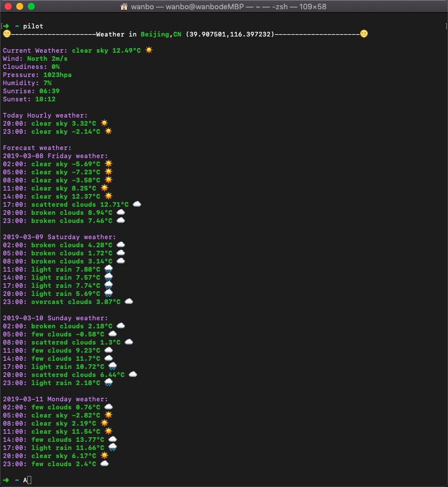Click the '2019-03-11 Monday weather:' heading
The height and width of the screenshot is (487, 448).
click(x=55, y=399)
